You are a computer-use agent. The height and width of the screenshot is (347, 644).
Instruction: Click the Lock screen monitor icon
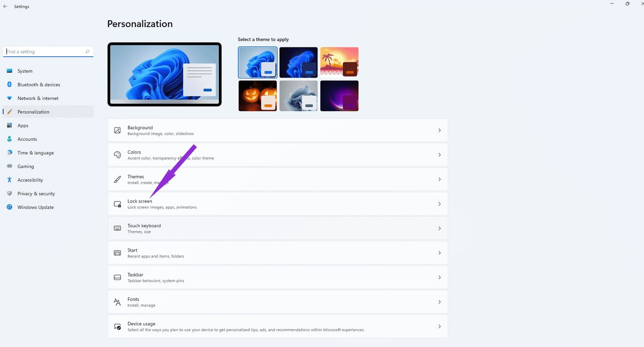tap(117, 204)
